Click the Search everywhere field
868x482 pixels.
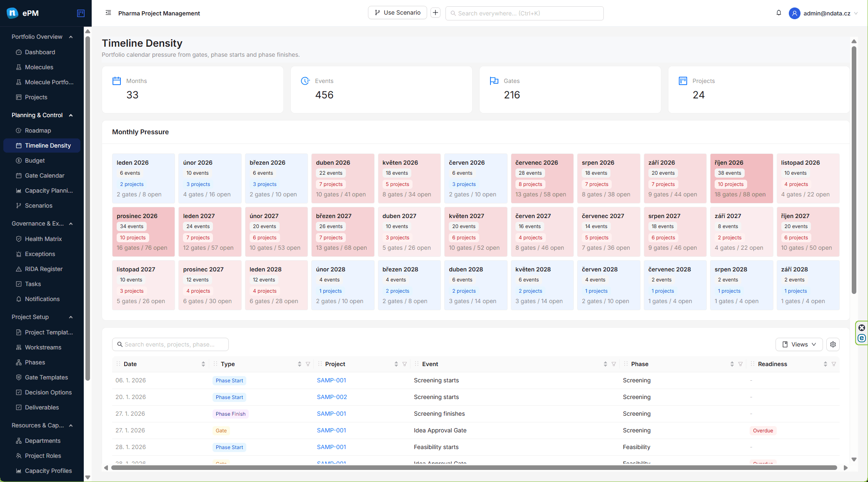click(x=524, y=13)
